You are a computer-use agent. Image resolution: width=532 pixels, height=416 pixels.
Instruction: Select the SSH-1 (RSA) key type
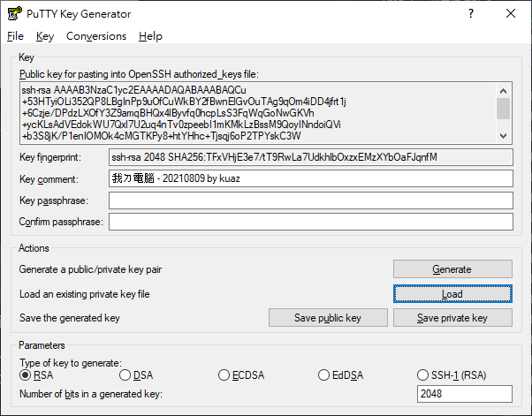[x=423, y=376]
